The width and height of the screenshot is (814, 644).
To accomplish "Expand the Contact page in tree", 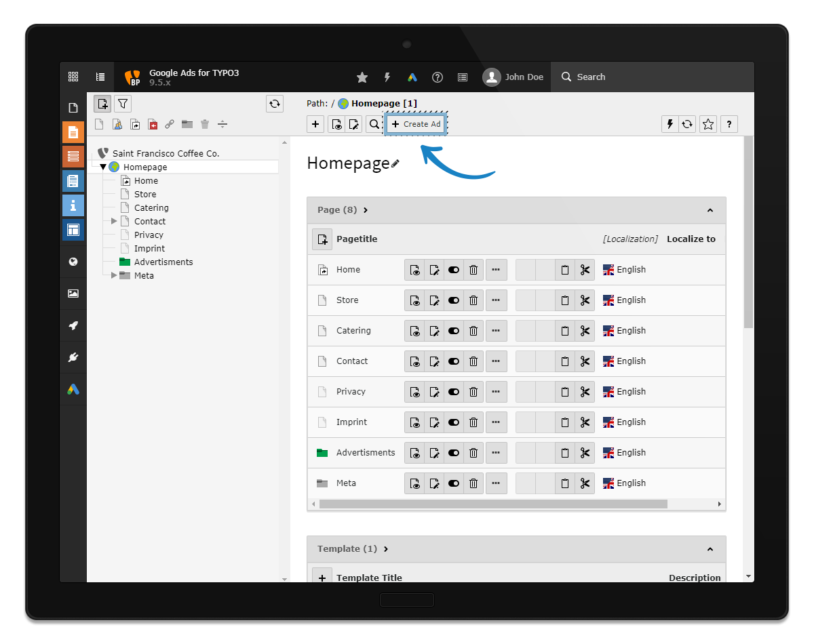I will point(114,222).
